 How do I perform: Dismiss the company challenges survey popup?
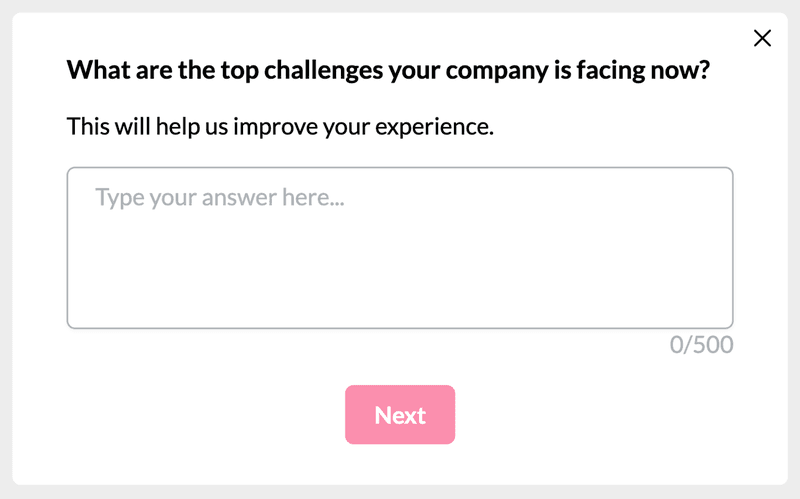click(x=762, y=39)
